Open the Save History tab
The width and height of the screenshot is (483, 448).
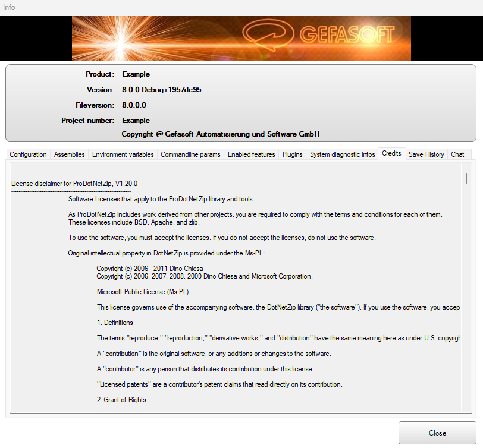[x=426, y=154]
